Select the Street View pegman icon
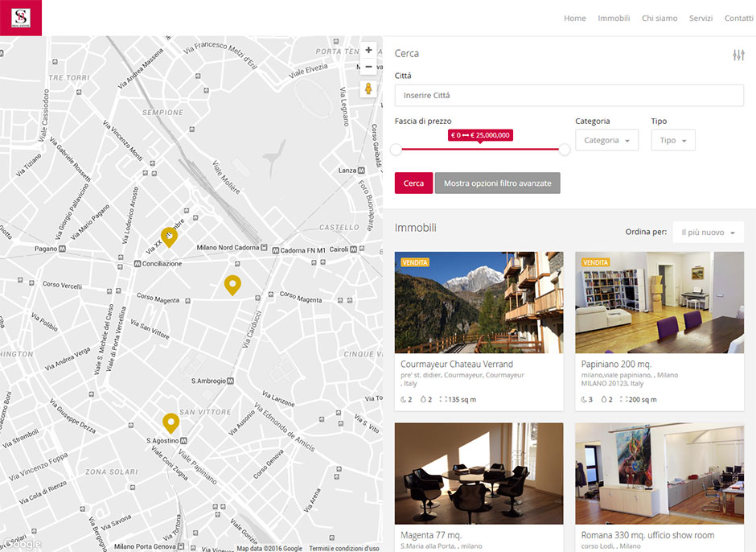The width and height of the screenshot is (756, 552). click(368, 89)
